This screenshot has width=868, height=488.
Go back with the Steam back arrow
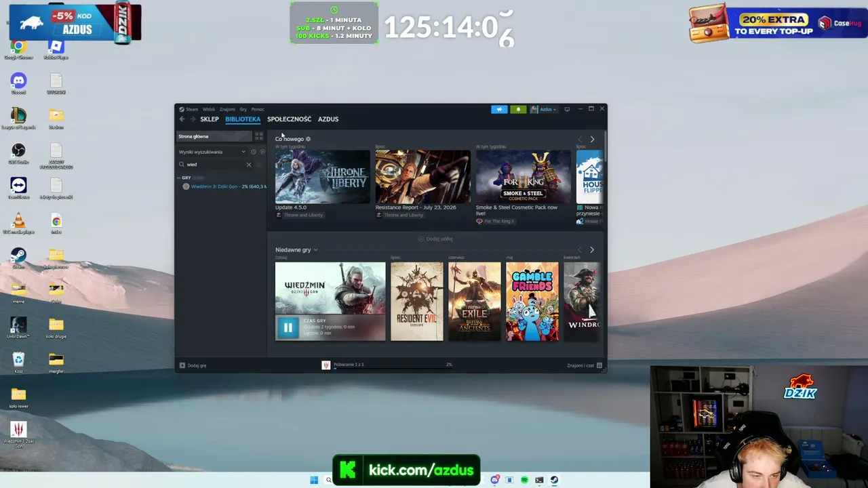[x=182, y=119]
